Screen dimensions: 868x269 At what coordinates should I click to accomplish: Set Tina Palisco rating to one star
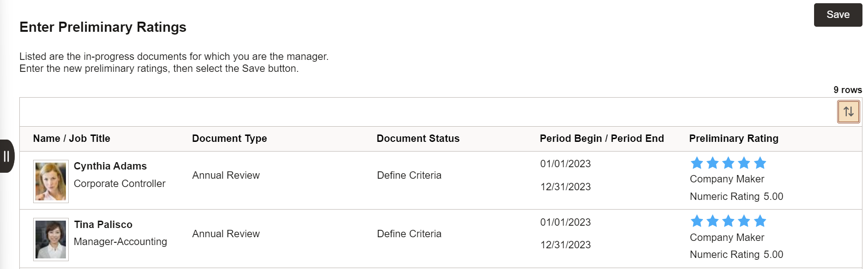tap(697, 221)
